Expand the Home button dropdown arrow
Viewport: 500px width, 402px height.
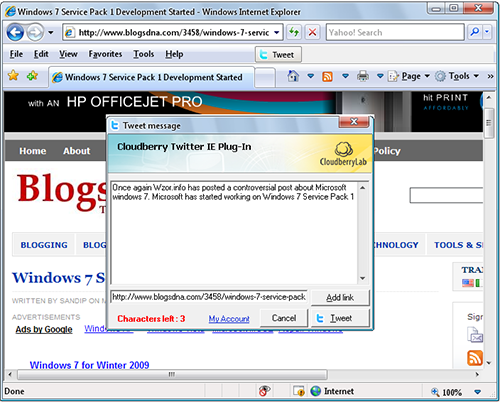311,76
